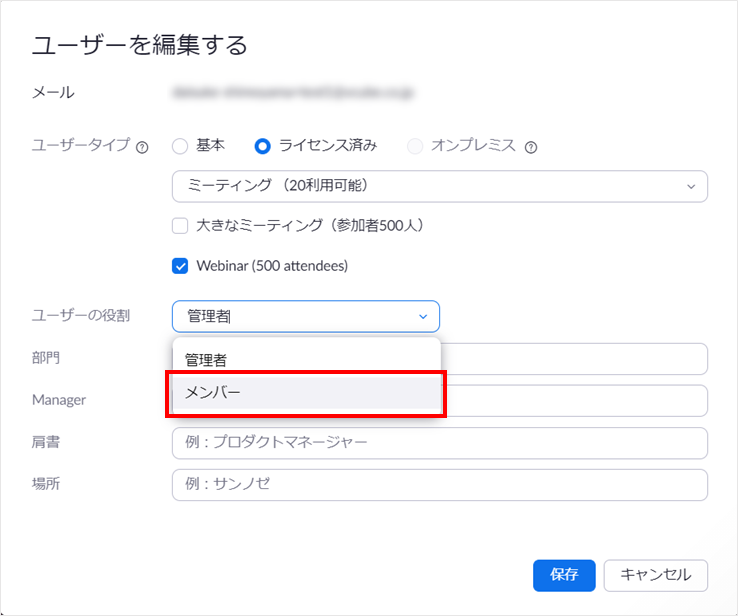Viewport: 738px width, 616px height.
Task: Click chevron arrow in ミーティング license dropdown
Action: (691, 186)
